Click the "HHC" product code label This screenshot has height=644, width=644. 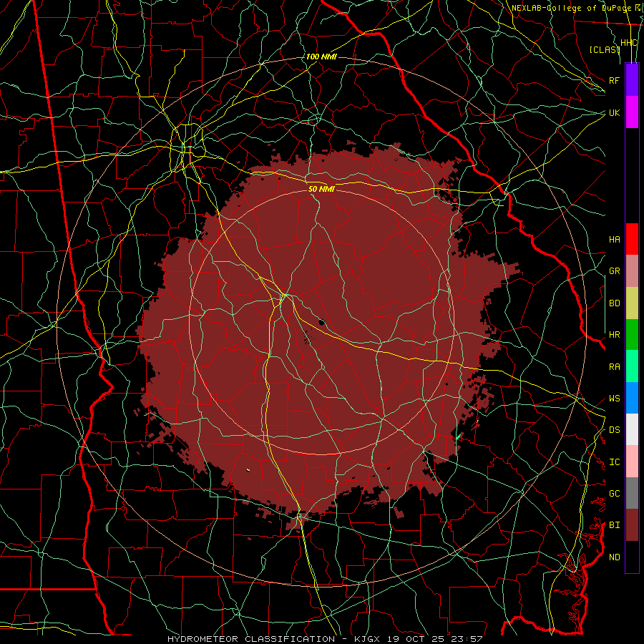pyautogui.click(x=629, y=43)
